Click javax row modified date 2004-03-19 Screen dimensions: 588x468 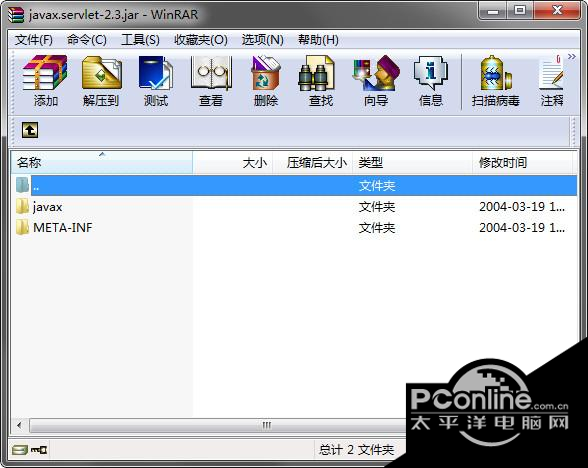click(x=522, y=207)
